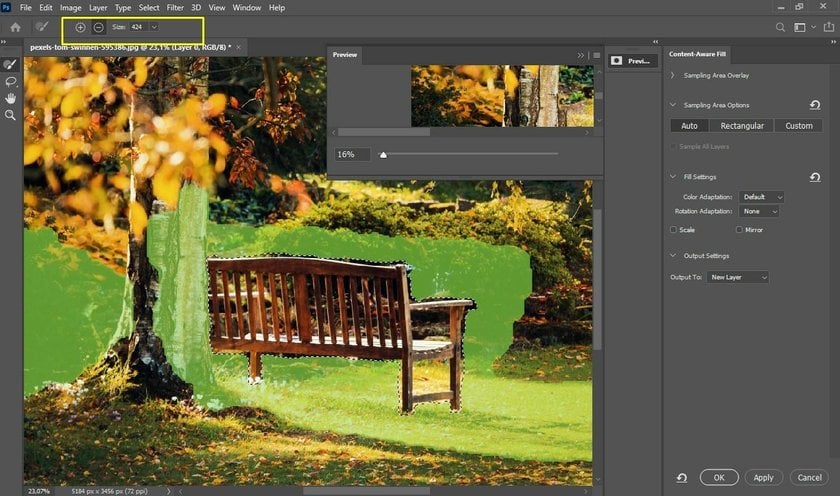Choose Rectangular sampling area option

(742, 125)
